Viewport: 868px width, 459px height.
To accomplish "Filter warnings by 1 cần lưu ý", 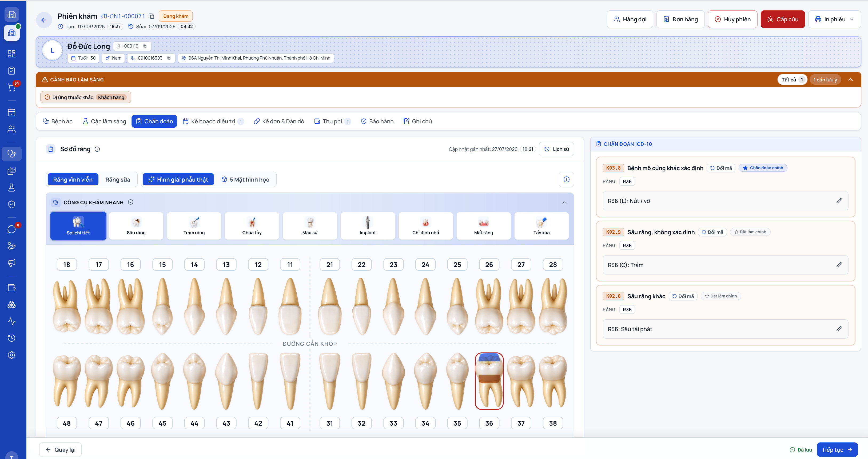I will (x=825, y=80).
